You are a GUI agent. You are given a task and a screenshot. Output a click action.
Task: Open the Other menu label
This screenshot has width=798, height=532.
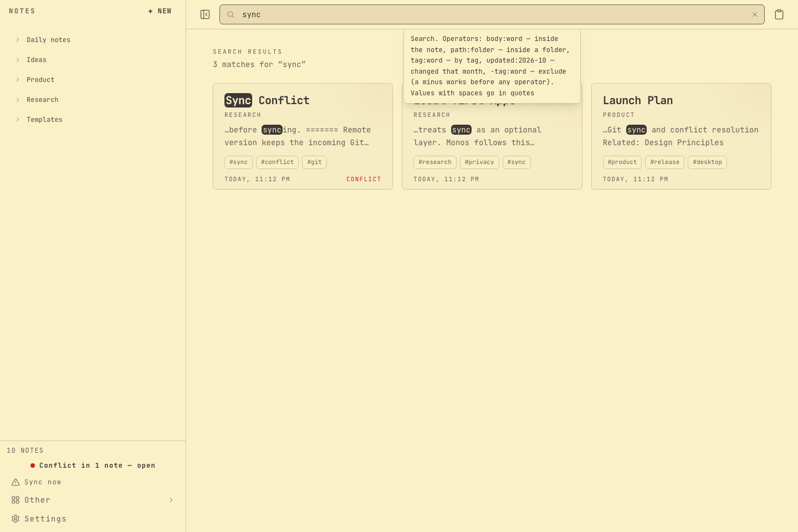point(37,500)
